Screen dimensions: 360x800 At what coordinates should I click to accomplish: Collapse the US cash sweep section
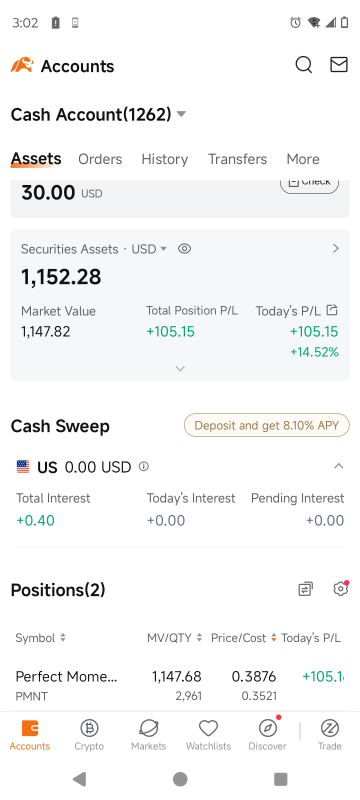click(x=338, y=466)
